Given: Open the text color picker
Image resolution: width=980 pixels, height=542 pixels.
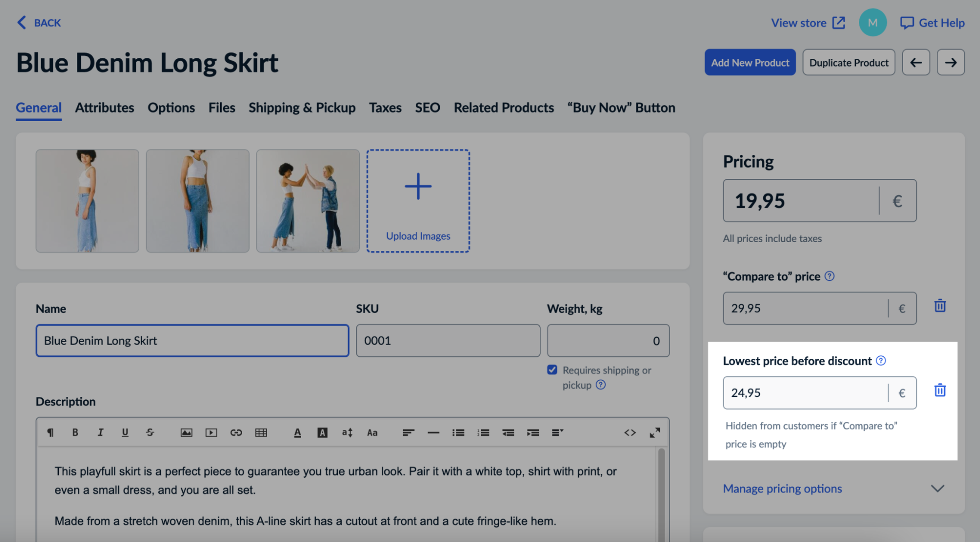Looking at the screenshot, I should pyautogui.click(x=297, y=432).
